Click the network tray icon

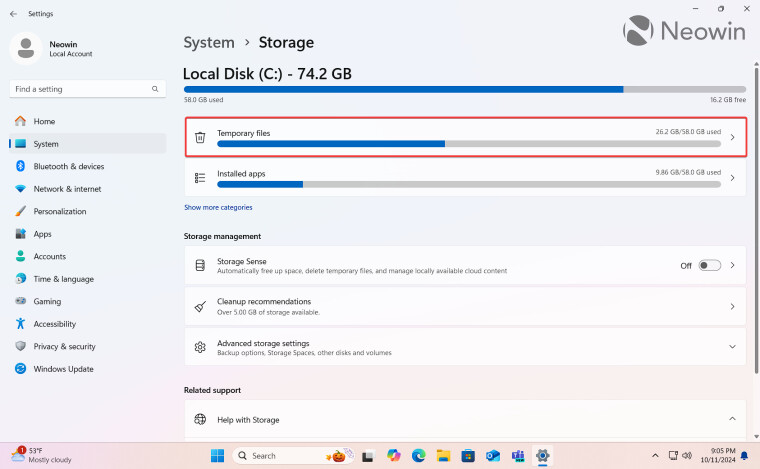(x=673, y=455)
